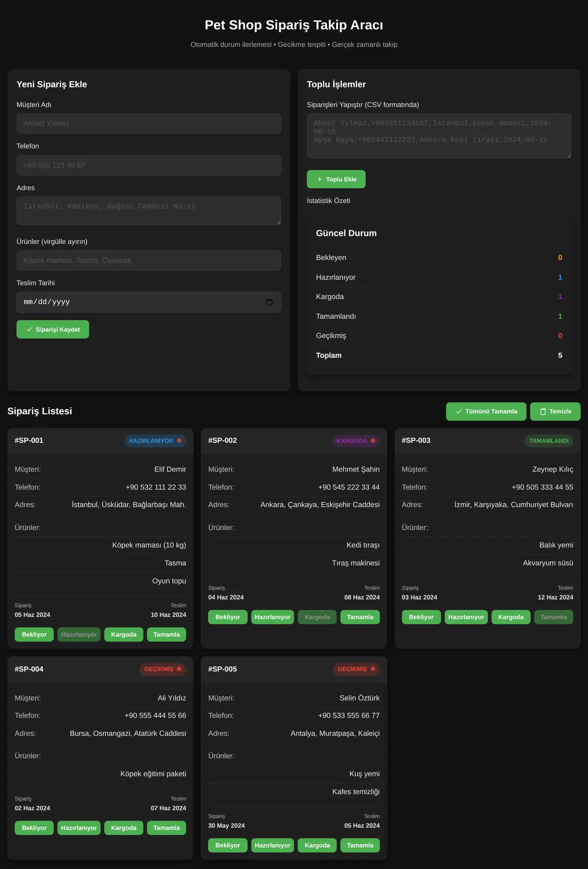This screenshot has height=869, width=588.
Task: Set order SP-004 to Kargoda
Action: point(124,828)
